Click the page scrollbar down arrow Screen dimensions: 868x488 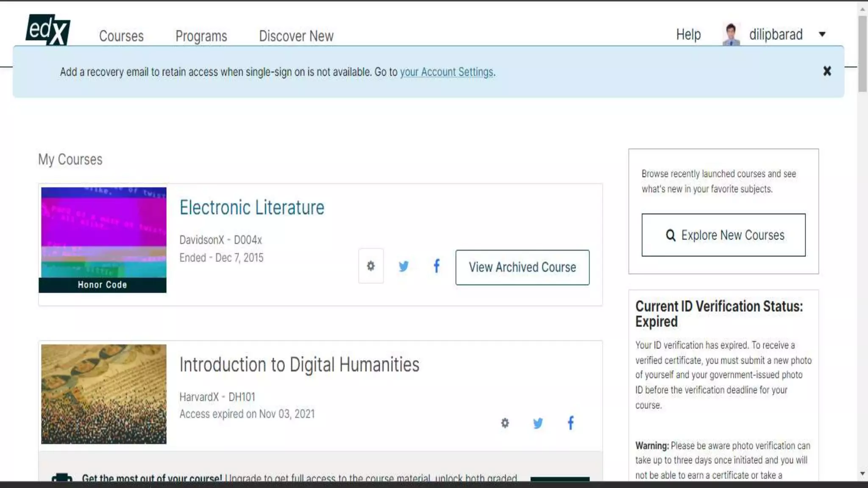(x=862, y=474)
